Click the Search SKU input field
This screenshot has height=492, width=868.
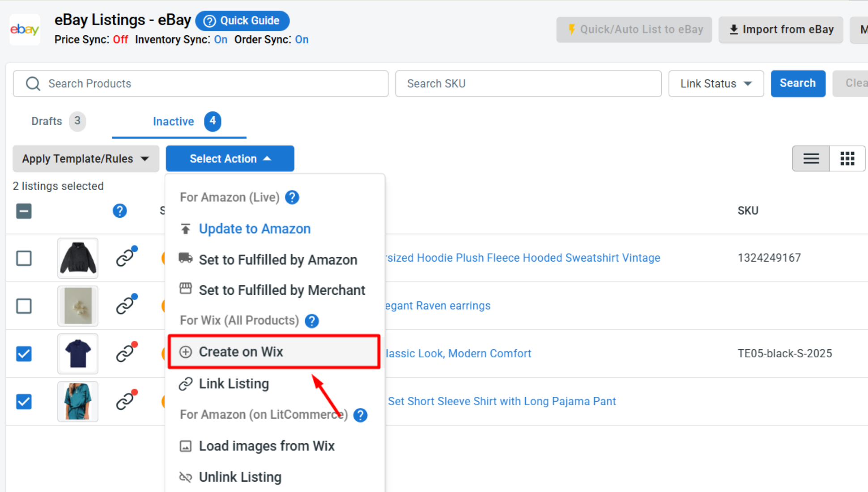528,84
